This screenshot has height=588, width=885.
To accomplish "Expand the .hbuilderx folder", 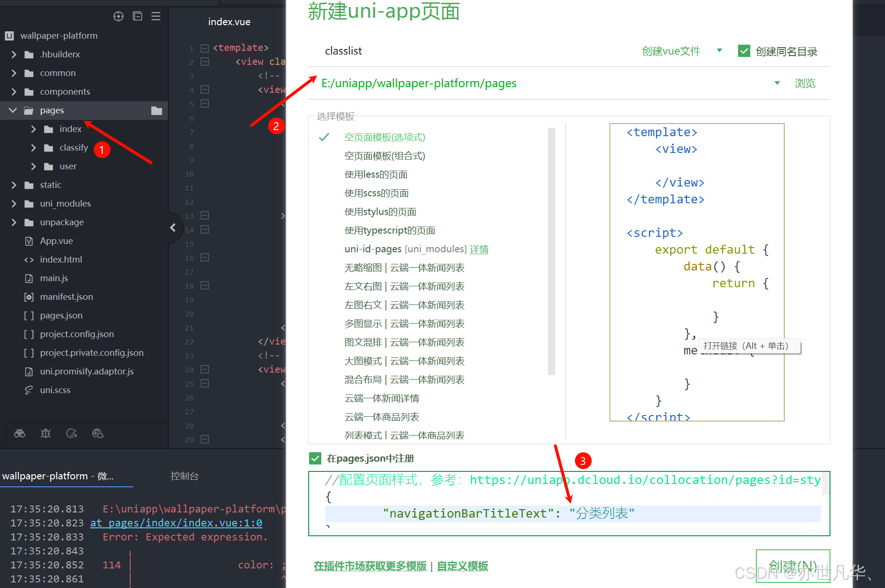I will click(x=14, y=55).
